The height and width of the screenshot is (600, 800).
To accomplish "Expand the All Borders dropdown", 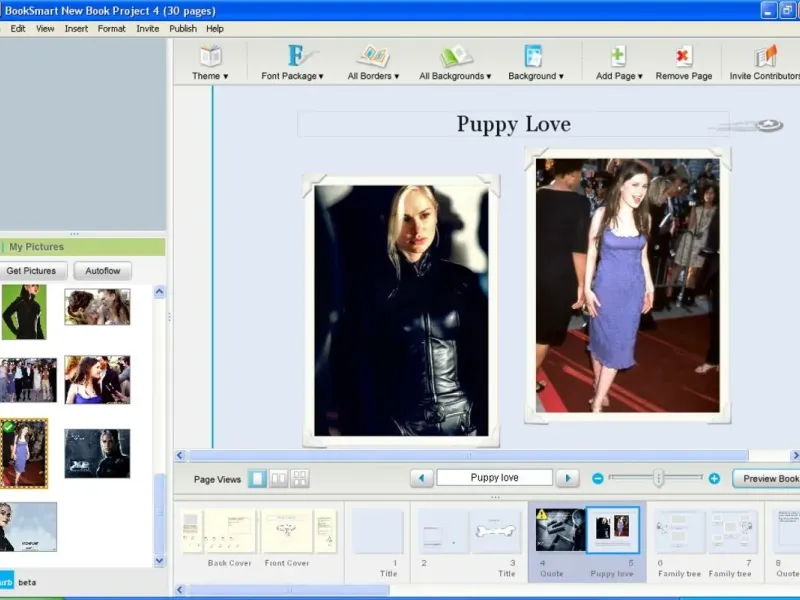I will 373,62.
